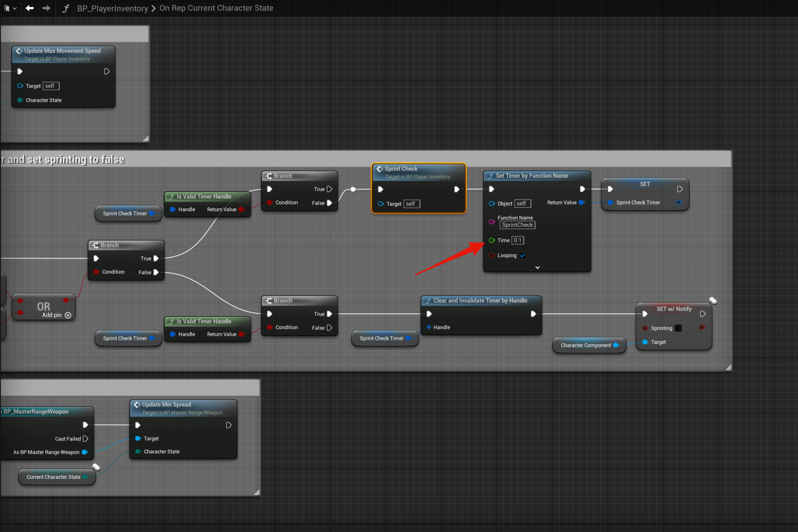Click Character Component variable node
798x532 pixels.
[x=586, y=345]
